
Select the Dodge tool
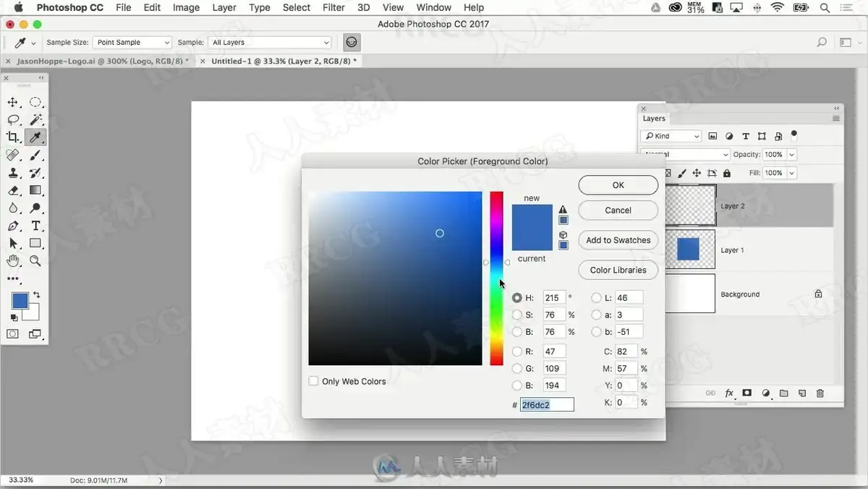[x=35, y=208]
